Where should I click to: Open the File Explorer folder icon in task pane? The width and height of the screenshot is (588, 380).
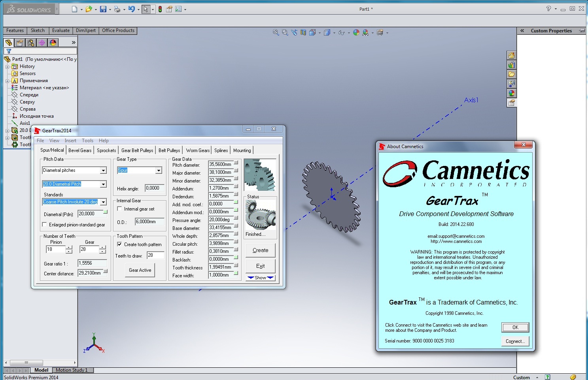[x=512, y=74]
